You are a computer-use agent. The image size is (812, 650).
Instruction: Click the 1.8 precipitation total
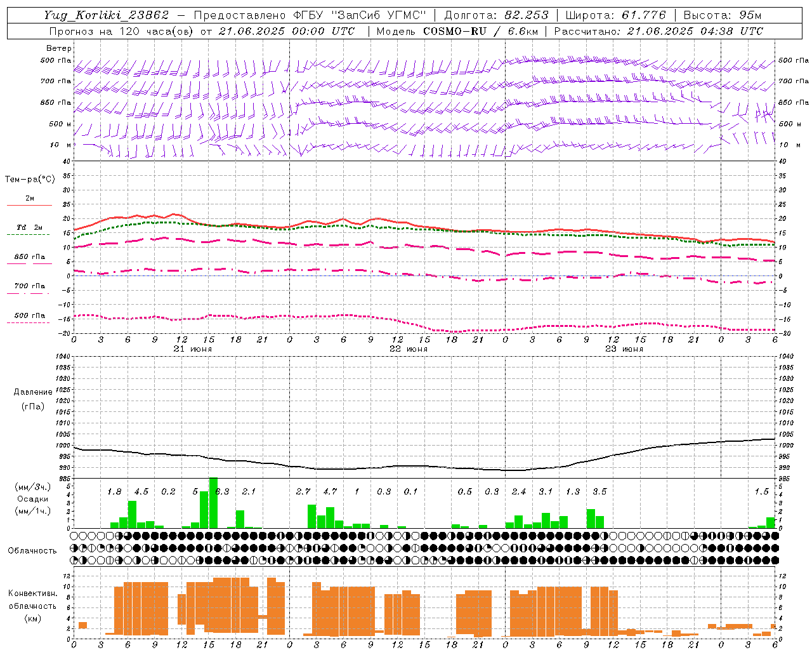(114, 491)
